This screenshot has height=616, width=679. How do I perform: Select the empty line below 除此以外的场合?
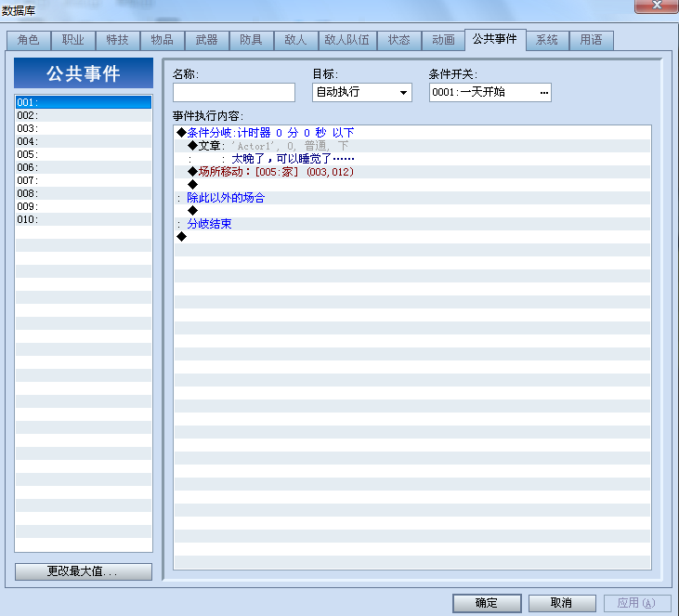(x=412, y=211)
